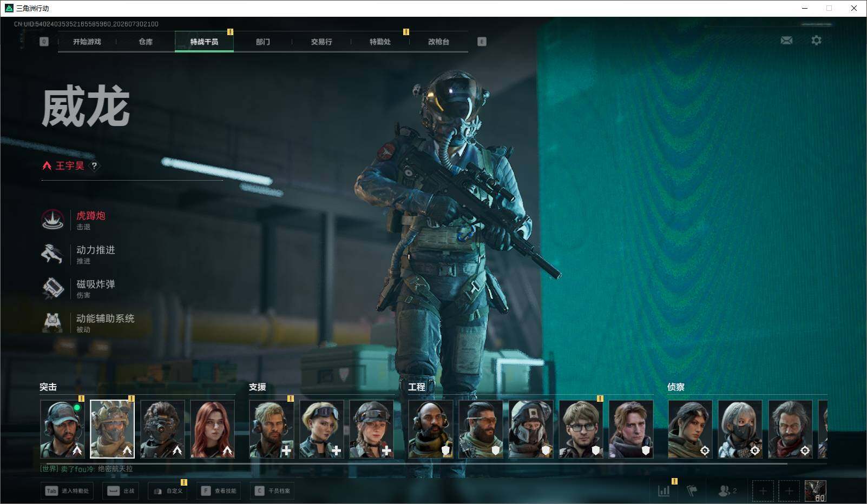
Task: Select the 特战干员 tab
Action: click(204, 42)
